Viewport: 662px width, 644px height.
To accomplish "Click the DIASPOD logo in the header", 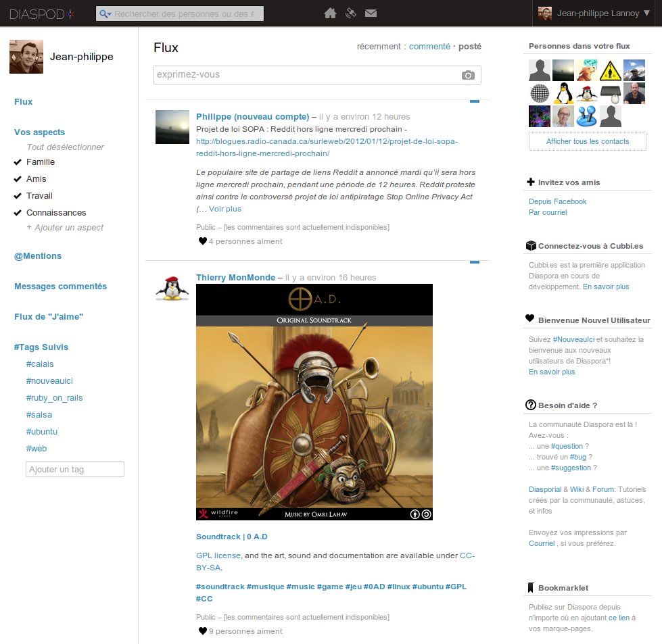I will (42, 14).
